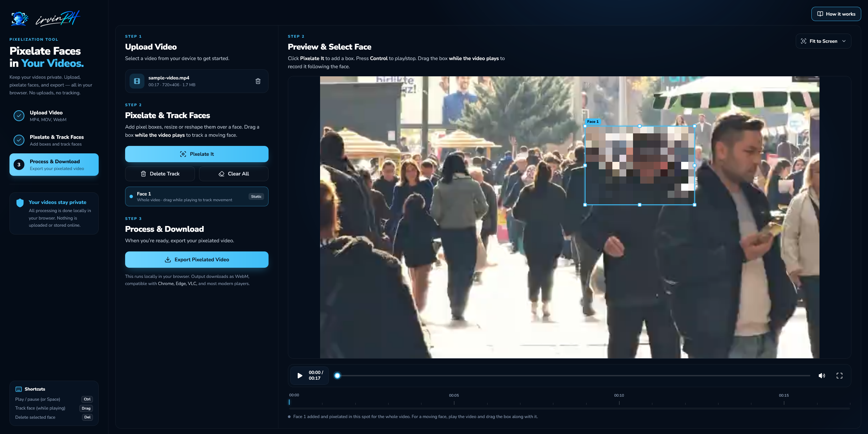This screenshot has height=434, width=868.
Task: Click the number 3 step badge
Action: pyautogui.click(x=19, y=165)
